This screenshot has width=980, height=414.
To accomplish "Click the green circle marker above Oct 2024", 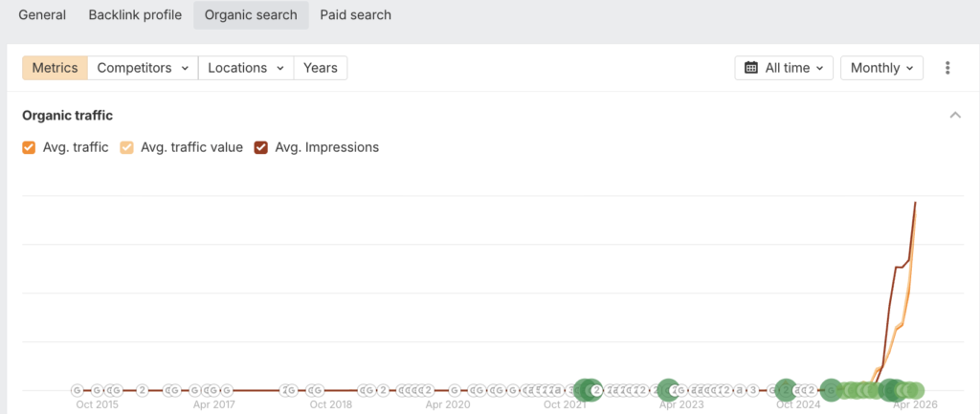I will tap(786, 389).
